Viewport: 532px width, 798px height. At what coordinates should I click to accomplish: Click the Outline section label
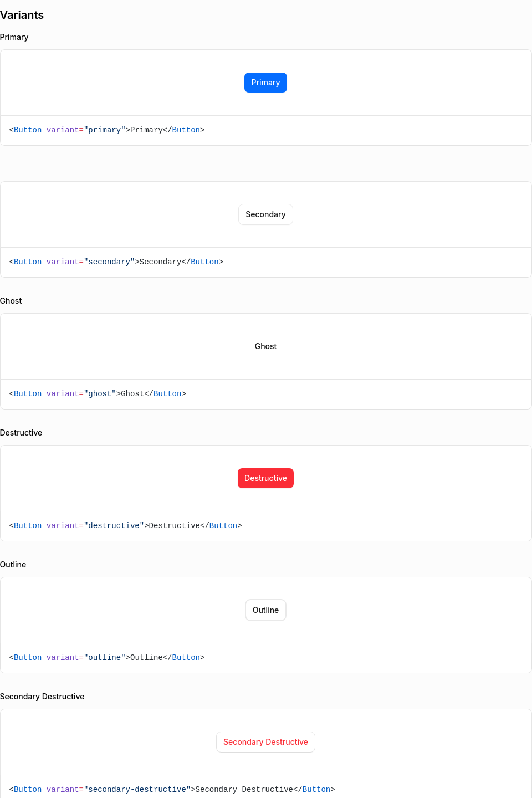click(x=13, y=565)
